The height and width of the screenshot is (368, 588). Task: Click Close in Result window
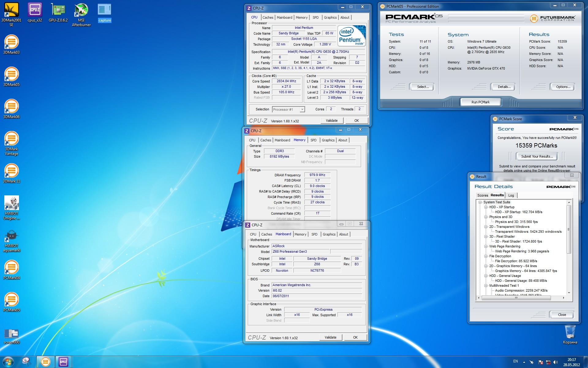(562, 315)
